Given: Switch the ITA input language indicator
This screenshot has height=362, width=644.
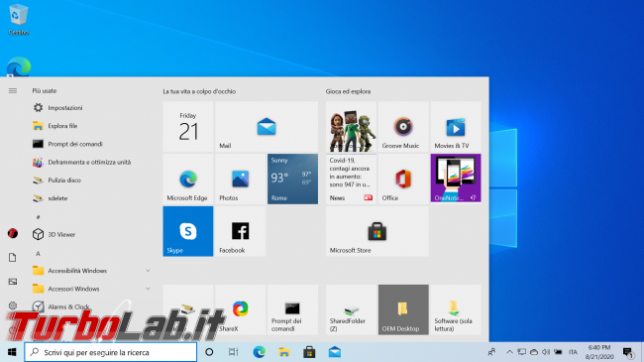Looking at the screenshot, I should coord(573,352).
